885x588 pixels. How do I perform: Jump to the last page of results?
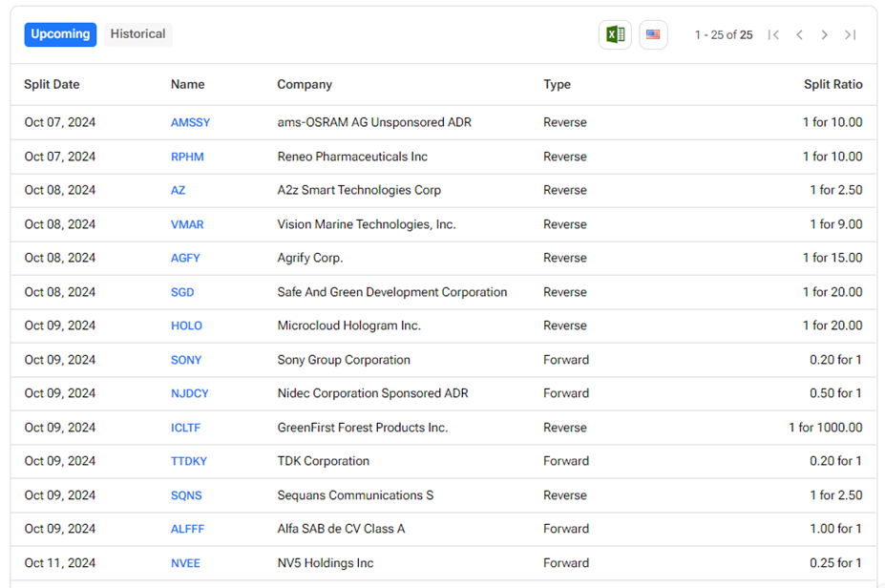tap(850, 35)
